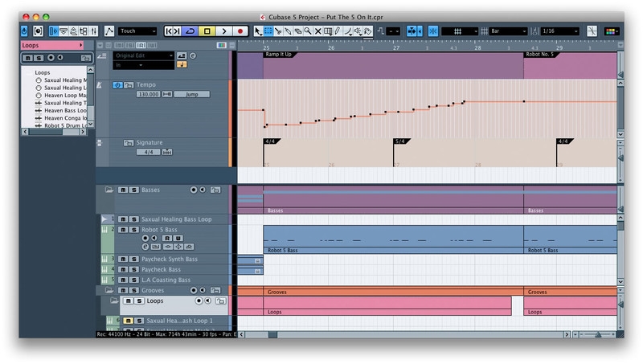Click the Jump tempo curve button
This screenshot has width=643, height=364.
tap(192, 94)
